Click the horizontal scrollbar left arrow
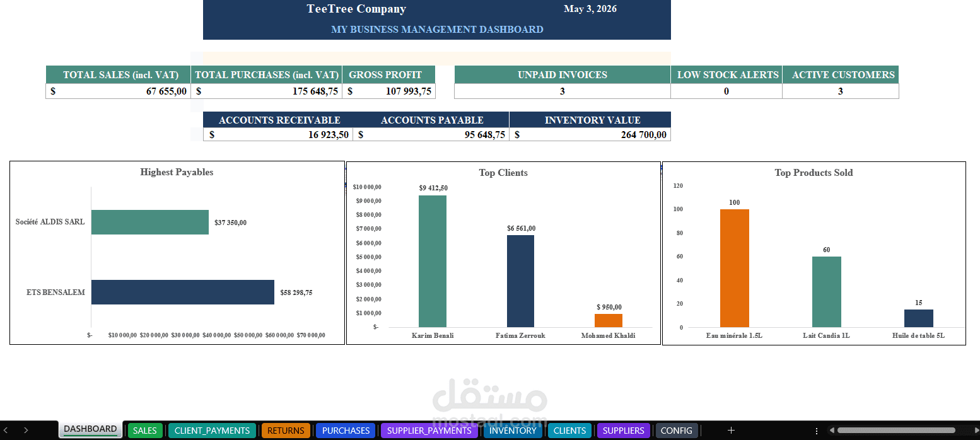980x440 pixels. (x=832, y=431)
